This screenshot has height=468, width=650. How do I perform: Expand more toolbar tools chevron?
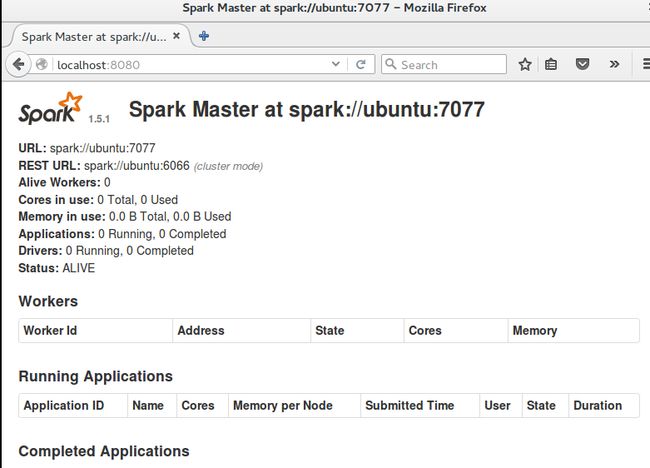point(614,64)
